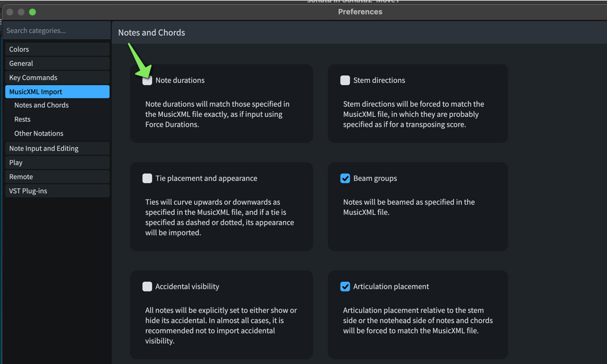Select the General category

point(57,64)
